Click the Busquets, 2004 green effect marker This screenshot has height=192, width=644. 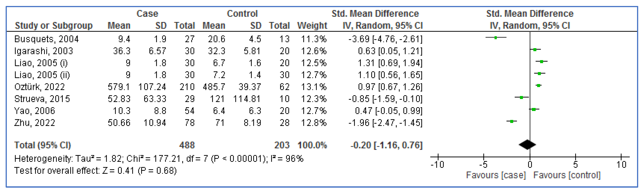pos(495,38)
